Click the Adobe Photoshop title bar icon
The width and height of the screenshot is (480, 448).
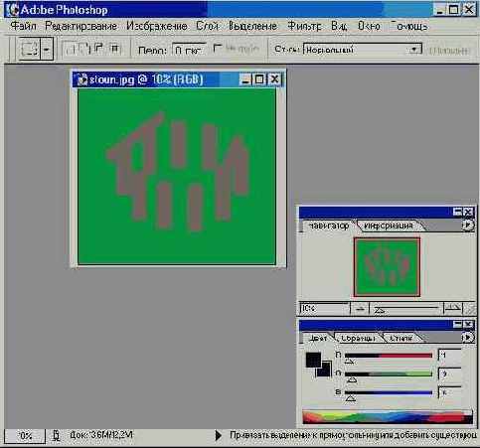12,10
